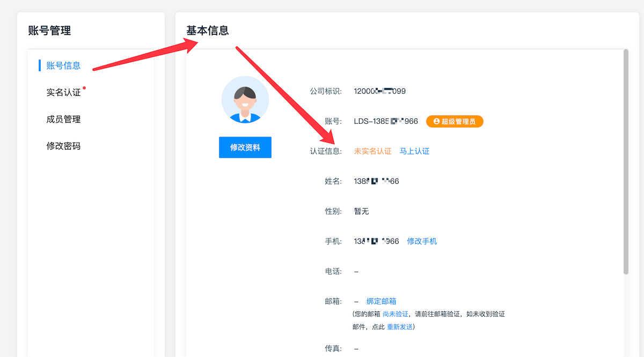Open 马上认证 to verify identity now
This screenshot has width=644, height=357.
point(414,151)
